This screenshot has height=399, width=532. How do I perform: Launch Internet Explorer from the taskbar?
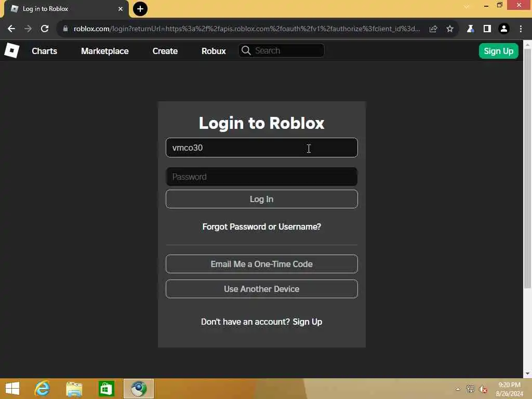43,389
